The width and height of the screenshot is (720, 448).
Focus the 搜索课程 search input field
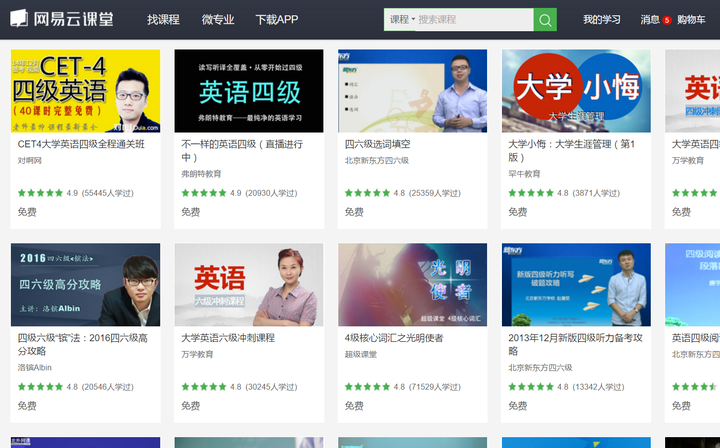click(474, 20)
